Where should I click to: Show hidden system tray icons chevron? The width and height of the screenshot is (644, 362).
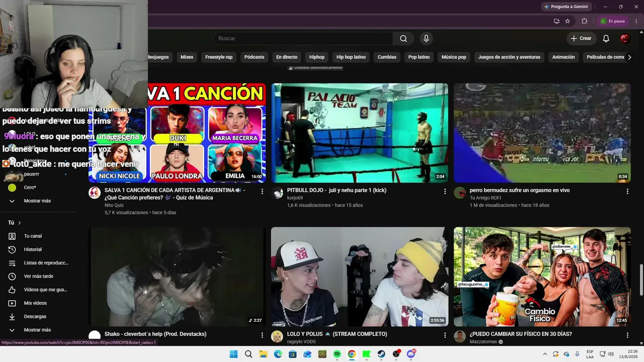545,354
